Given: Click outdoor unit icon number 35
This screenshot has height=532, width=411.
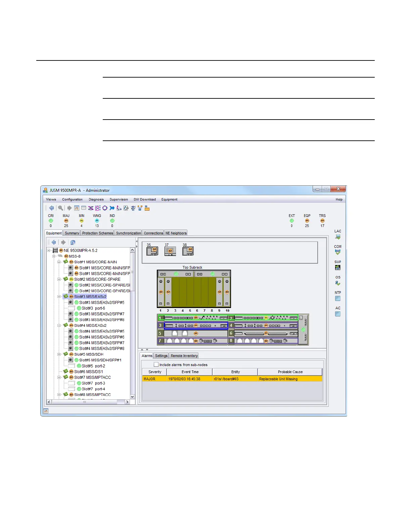Looking at the screenshot, I should pyautogui.click(x=152, y=251).
